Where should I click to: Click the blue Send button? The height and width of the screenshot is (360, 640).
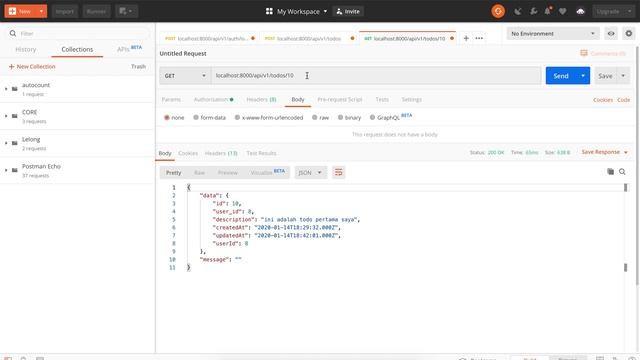click(x=561, y=76)
